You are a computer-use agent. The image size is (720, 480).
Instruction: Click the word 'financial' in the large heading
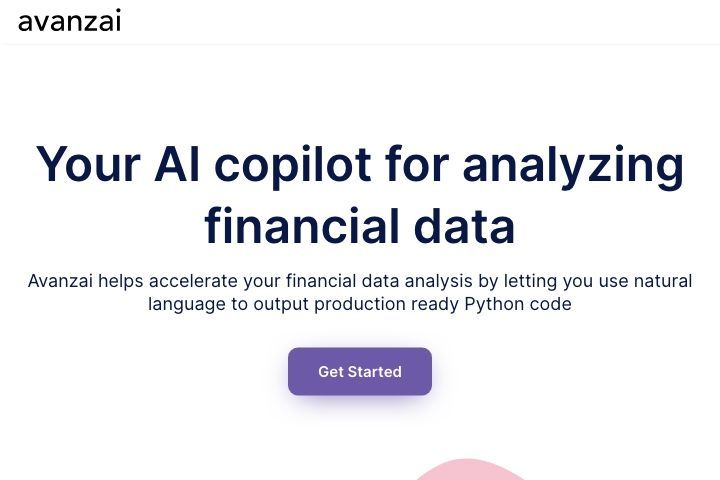pos(302,226)
